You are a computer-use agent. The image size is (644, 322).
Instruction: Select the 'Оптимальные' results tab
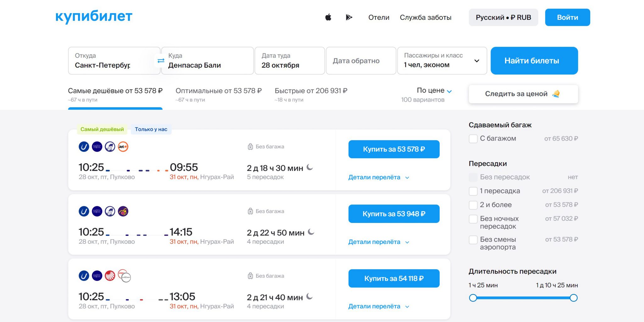coord(218,91)
